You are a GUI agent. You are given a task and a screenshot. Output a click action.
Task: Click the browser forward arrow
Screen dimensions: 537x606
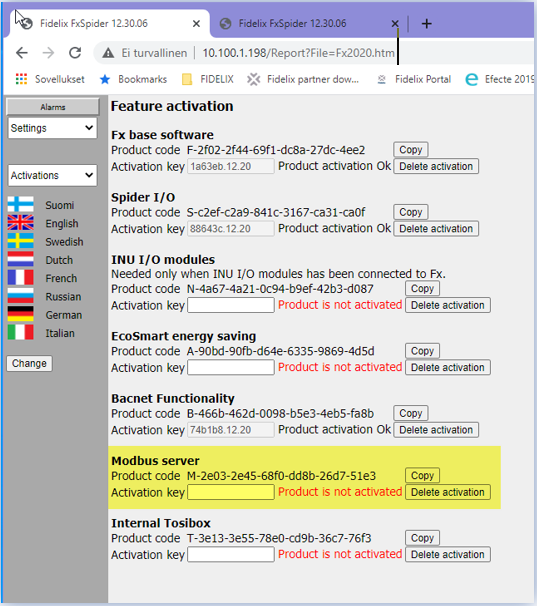click(x=48, y=53)
